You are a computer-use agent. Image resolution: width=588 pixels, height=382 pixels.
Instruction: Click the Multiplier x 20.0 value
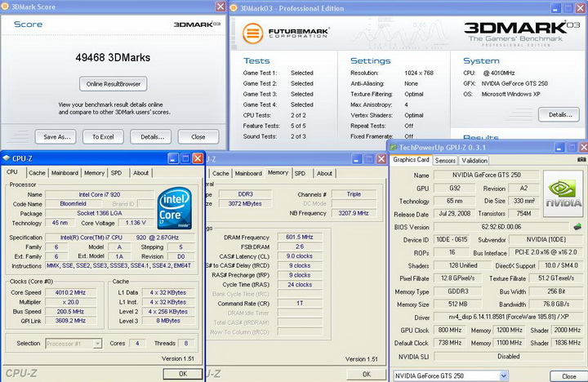coord(70,302)
